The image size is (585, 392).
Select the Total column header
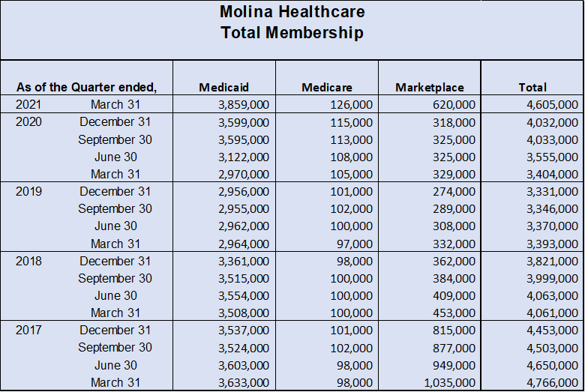532,87
